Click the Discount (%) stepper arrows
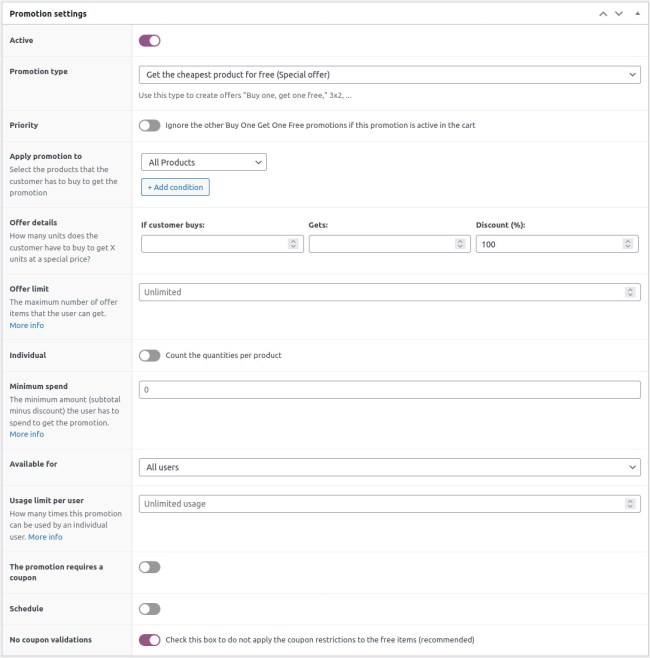This screenshot has height=658, width=650. tap(629, 243)
